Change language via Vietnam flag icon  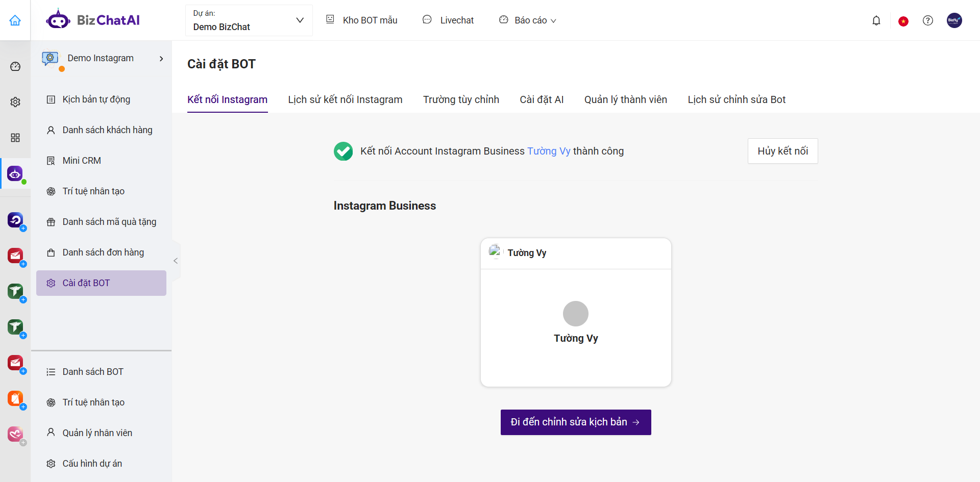tap(903, 21)
